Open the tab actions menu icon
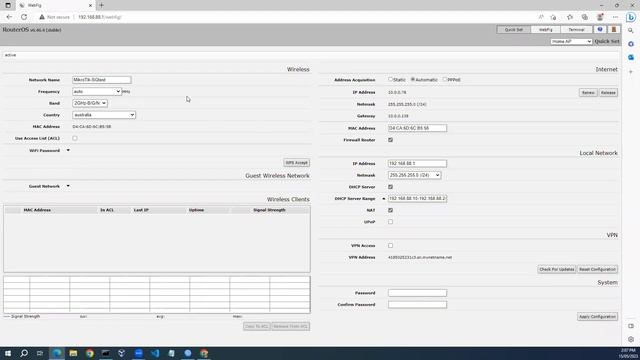This screenshot has width=640, height=360. (x=8, y=5)
